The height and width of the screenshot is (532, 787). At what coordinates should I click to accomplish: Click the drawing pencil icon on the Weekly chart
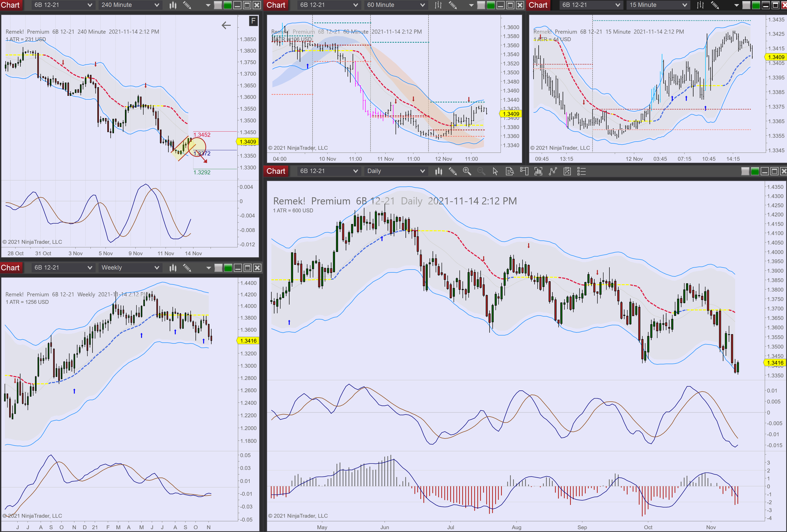(188, 268)
